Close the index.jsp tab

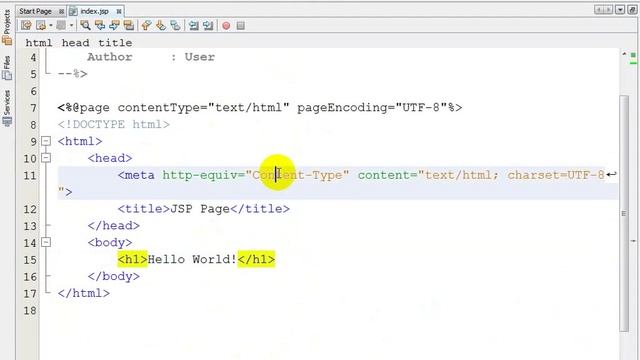point(119,11)
